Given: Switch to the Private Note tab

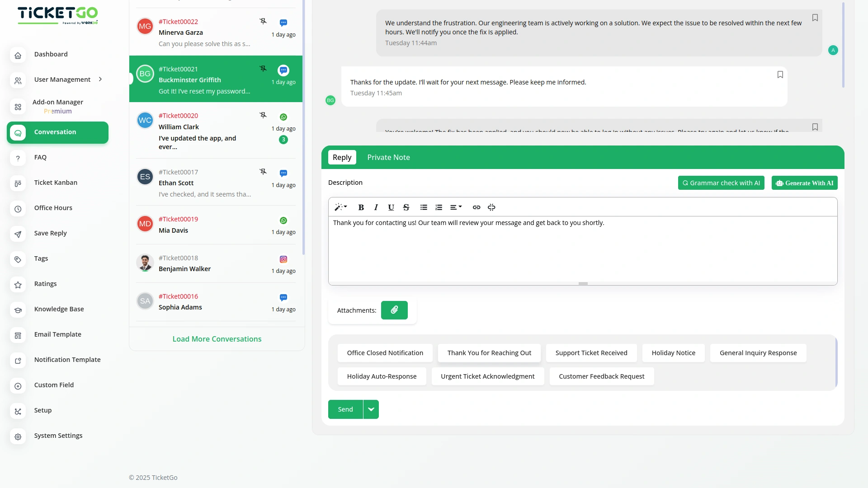Looking at the screenshot, I should (x=388, y=157).
